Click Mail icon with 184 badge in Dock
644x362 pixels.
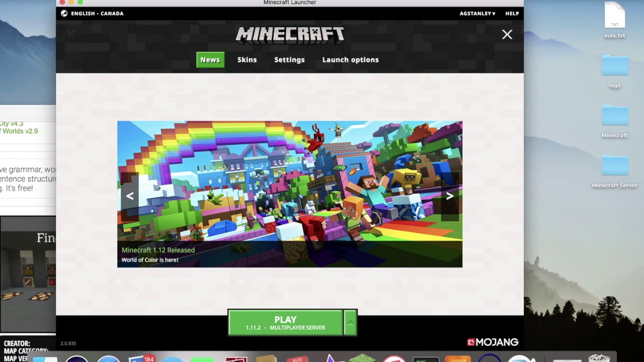[141, 358]
